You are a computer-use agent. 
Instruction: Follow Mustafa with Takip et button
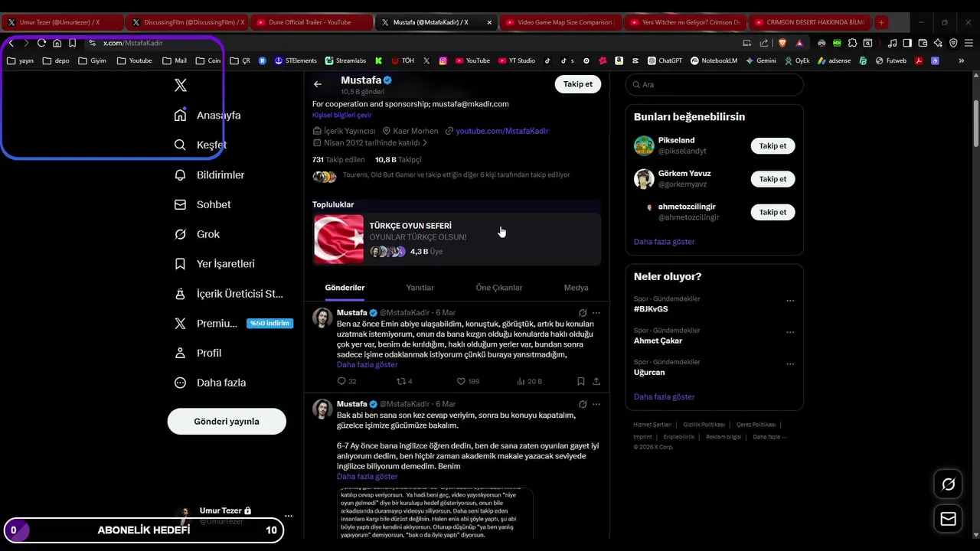pos(578,84)
